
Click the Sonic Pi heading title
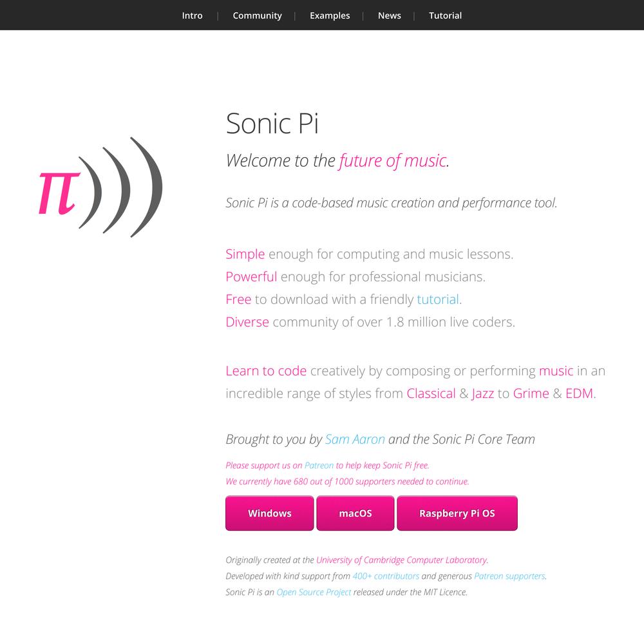(272, 123)
